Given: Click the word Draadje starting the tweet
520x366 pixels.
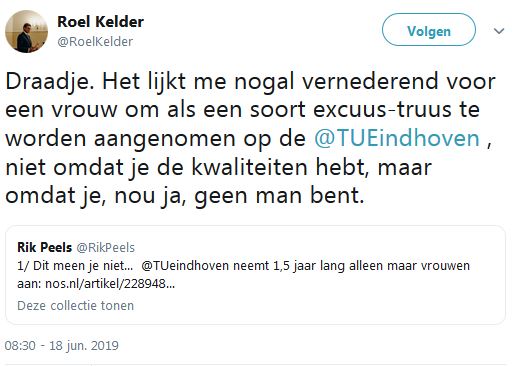Looking at the screenshot, I should (49, 82).
